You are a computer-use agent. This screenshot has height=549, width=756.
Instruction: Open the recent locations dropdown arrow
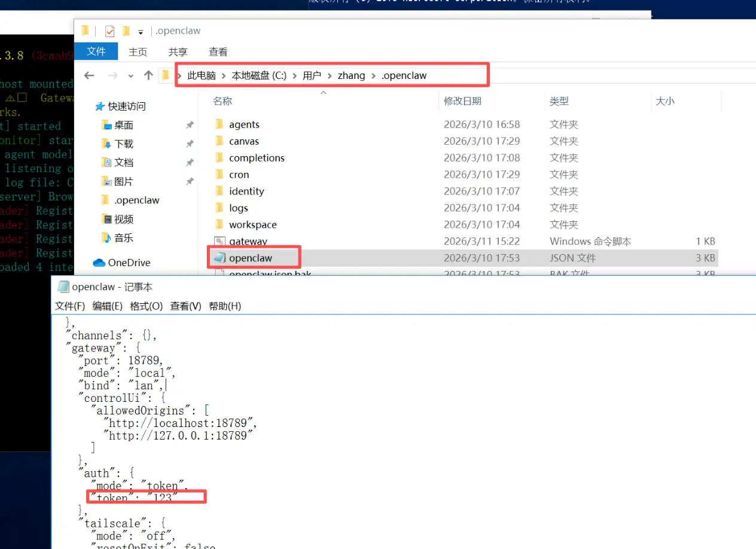click(x=131, y=76)
